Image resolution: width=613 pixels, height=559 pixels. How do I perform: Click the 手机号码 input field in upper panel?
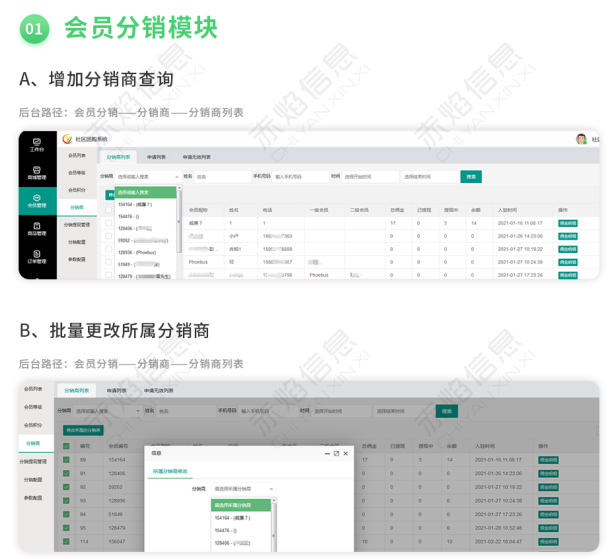point(299,176)
